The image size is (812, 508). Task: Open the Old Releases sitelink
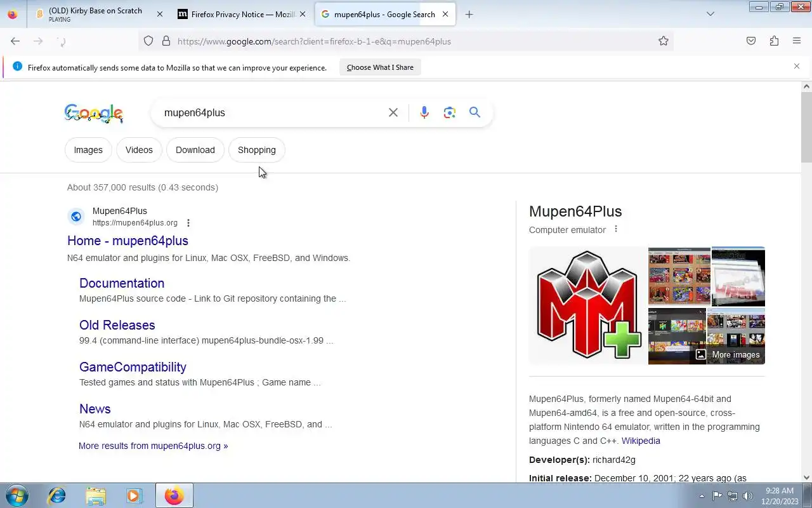point(117,325)
